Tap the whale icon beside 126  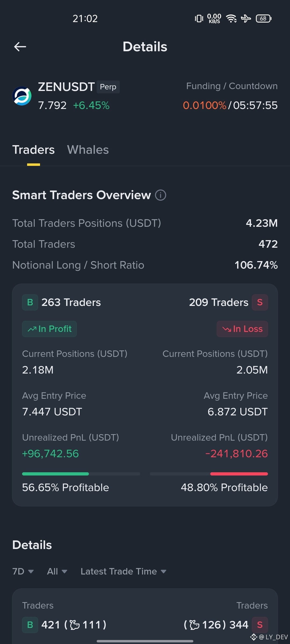pyautogui.click(x=194, y=625)
